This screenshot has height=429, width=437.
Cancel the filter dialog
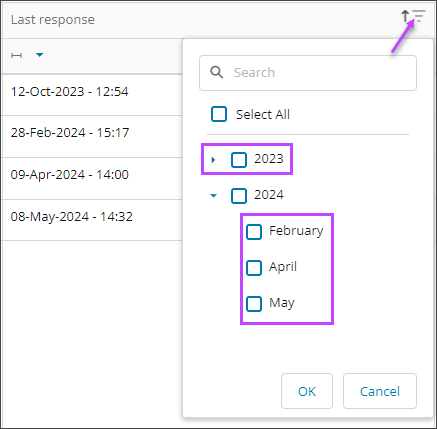(x=380, y=391)
